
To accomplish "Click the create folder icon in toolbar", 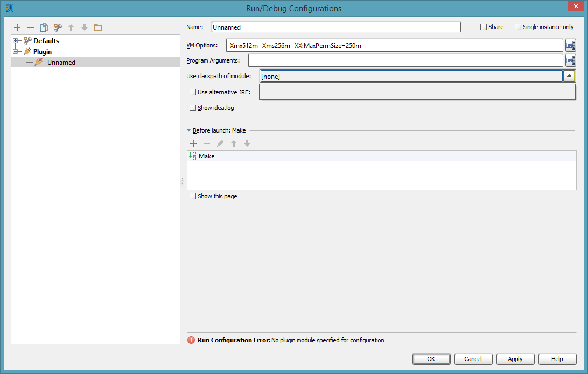I will pyautogui.click(x=98, y=27).
